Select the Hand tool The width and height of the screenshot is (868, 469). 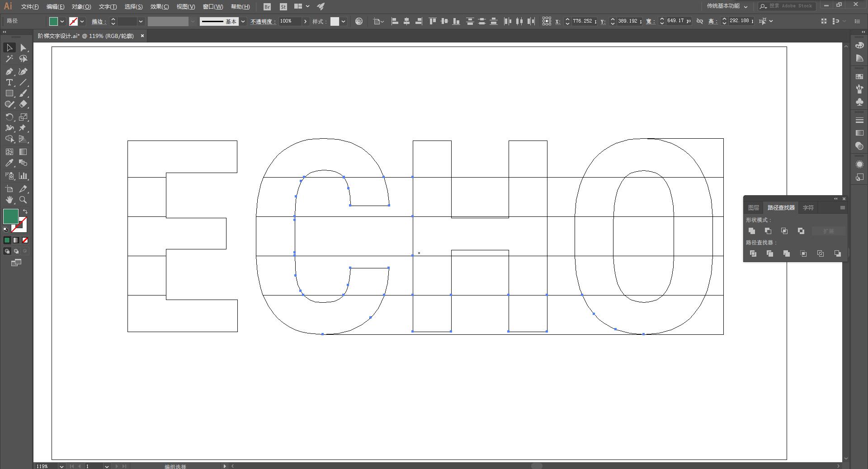[x=9, y=200]
